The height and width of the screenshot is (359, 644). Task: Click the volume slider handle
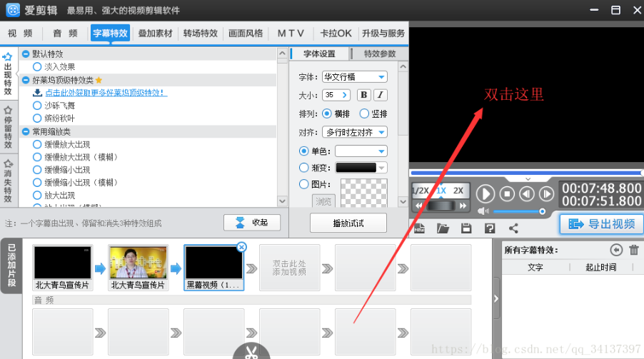coord(542,211)
